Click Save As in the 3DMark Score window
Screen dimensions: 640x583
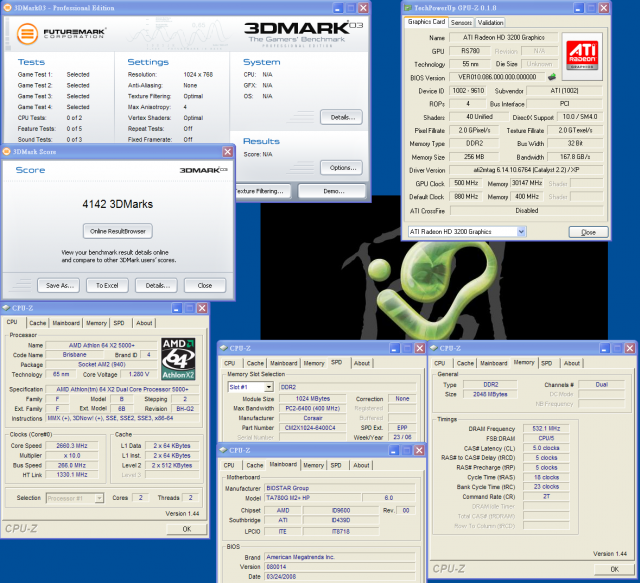[x=59, y=285]
